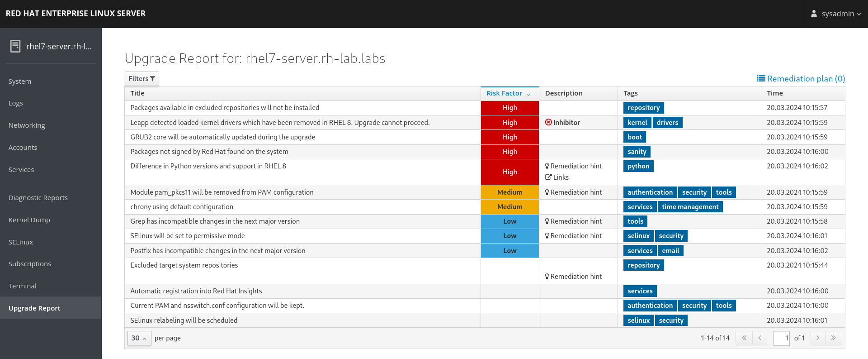Click the time management tag

[690, 207]
